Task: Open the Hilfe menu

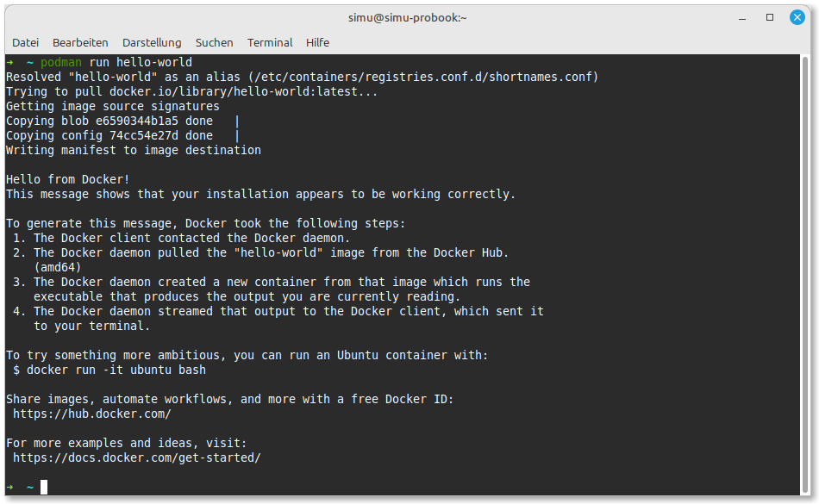Action: click(x=317, y=42)
